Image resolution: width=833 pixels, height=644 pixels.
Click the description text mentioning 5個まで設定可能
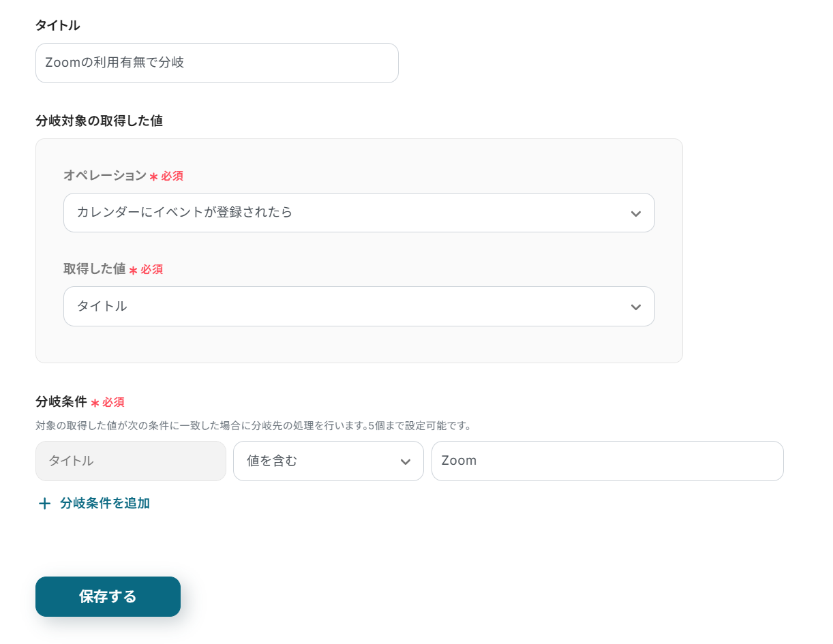pyautogui.click(x=254, y=426)
